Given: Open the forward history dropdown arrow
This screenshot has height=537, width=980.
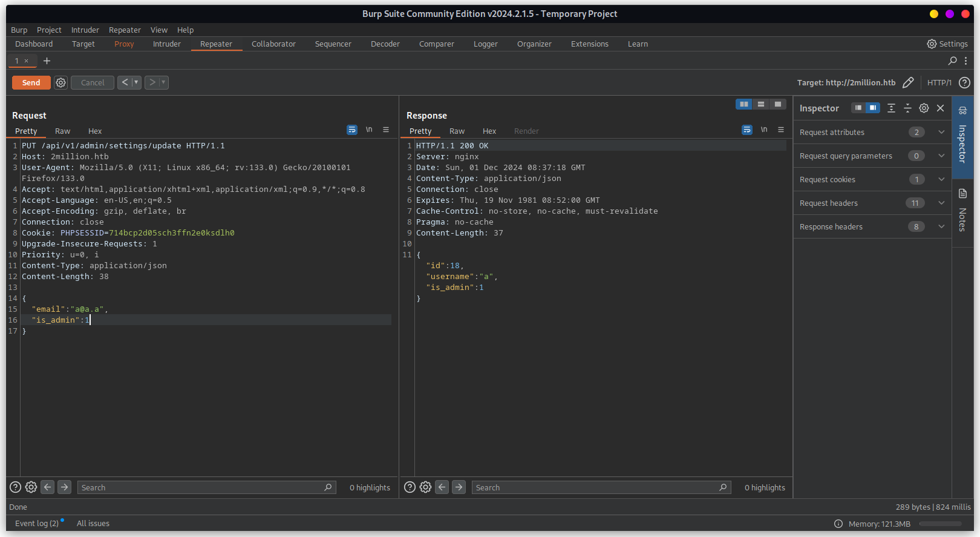Looking at the screenshot, I should pyautogui.click(x=163, y=82).
